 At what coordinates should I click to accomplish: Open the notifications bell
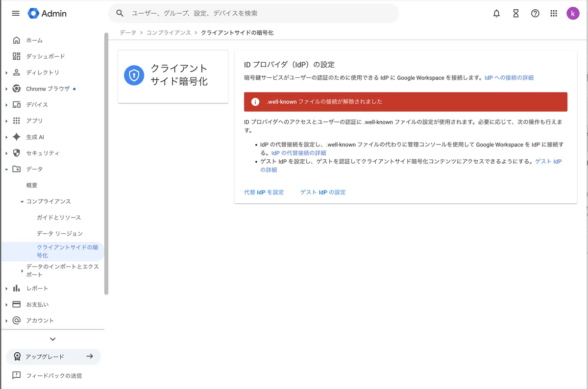click(x=496, y=14)
